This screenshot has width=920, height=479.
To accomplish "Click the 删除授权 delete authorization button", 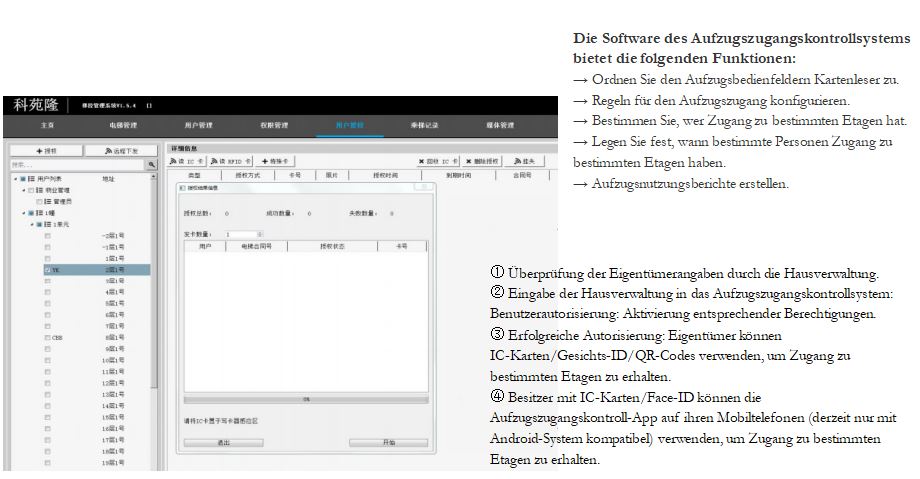I will 483,161.
